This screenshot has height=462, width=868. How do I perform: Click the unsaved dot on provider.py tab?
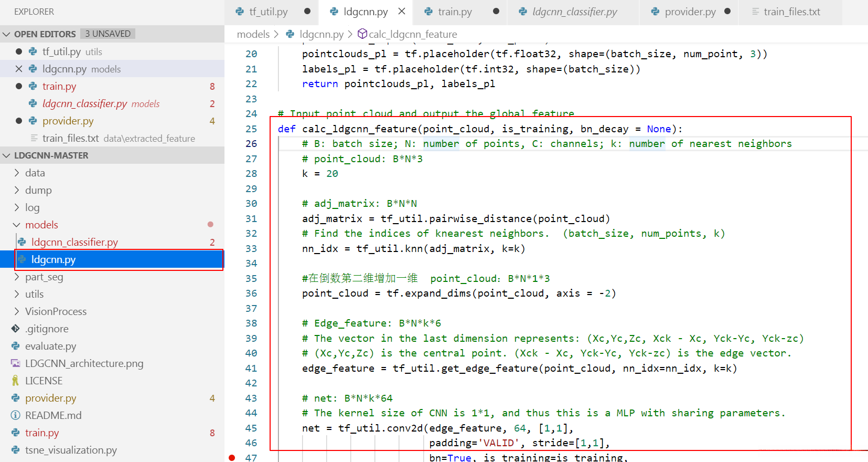click(x=727, y=11)
